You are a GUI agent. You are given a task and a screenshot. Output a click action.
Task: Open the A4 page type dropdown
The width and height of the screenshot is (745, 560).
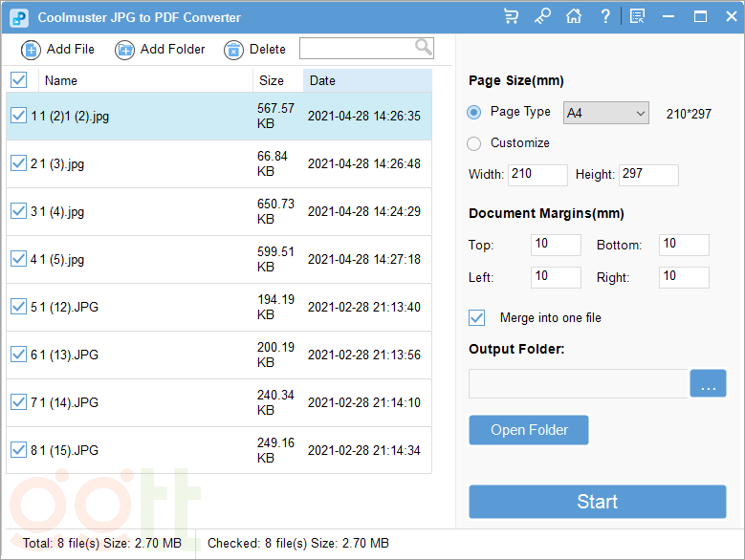605,114
